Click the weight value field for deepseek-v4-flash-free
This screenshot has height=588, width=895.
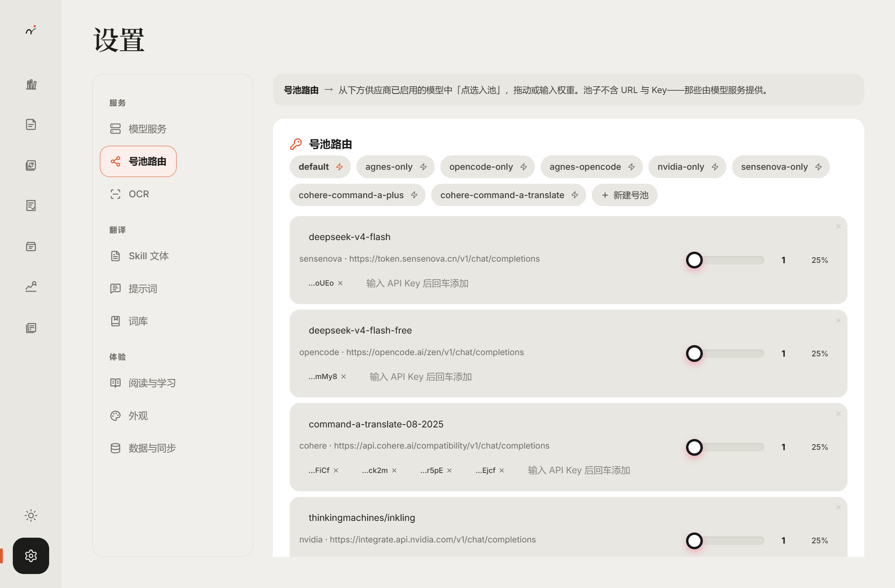click(x=784, y=354)
